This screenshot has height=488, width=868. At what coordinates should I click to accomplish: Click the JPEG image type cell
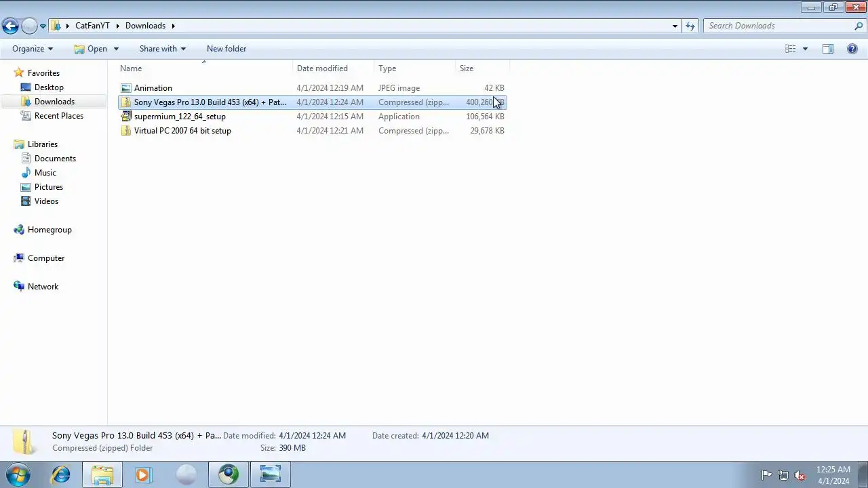[399, 88]
